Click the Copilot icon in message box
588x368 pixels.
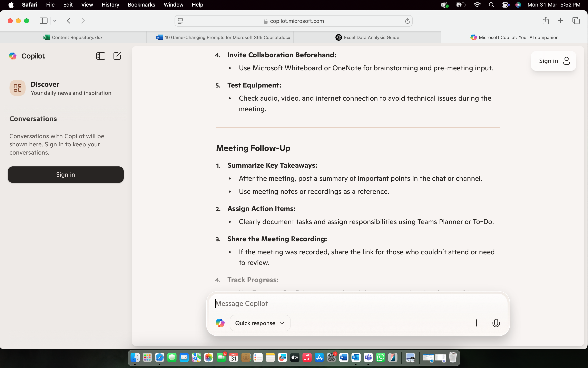220,323
